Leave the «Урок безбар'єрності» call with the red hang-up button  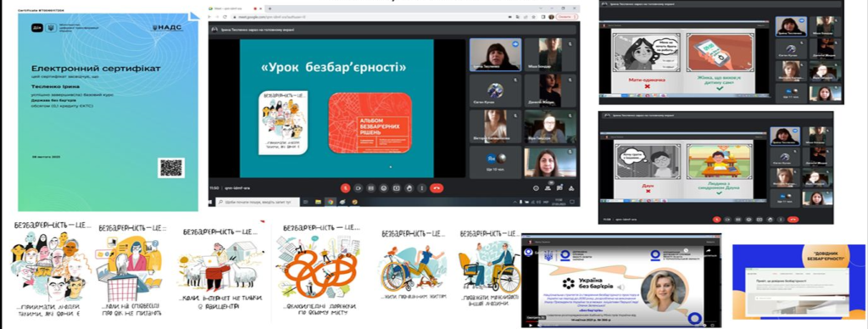point(437,188)
